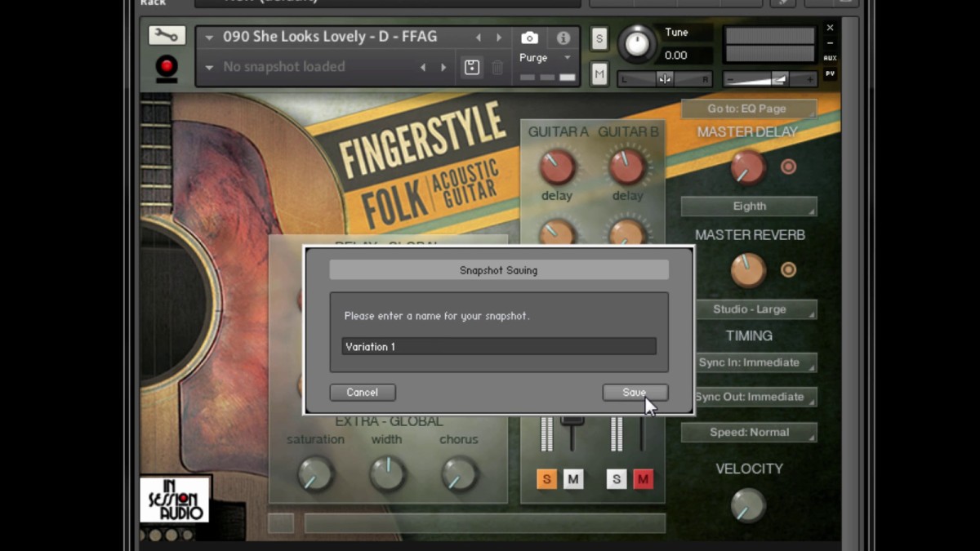The width and height of the screenshot is (980, 551).
Task: Change Sync In: Immediate setting
Action: click(748, 362)
